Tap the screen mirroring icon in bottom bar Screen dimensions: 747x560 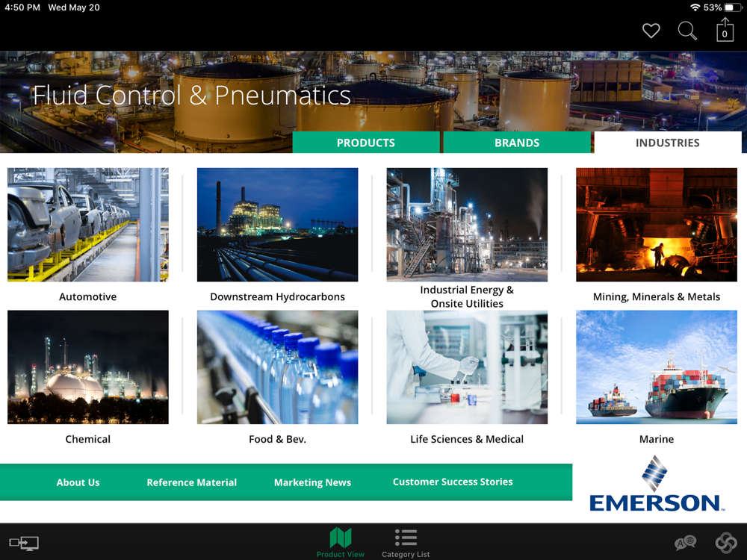24,543
